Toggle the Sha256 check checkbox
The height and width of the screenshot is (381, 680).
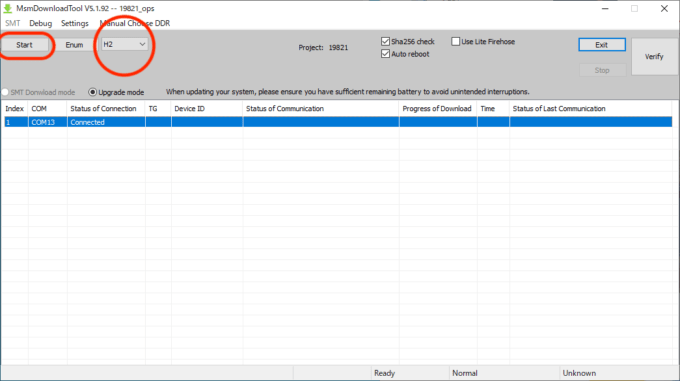385,42
